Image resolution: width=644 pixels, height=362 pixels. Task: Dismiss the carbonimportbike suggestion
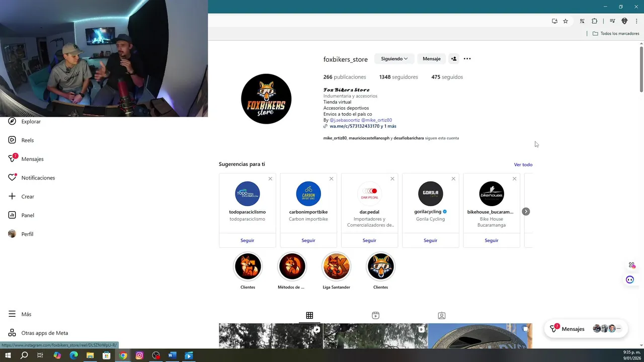(331, 178)
